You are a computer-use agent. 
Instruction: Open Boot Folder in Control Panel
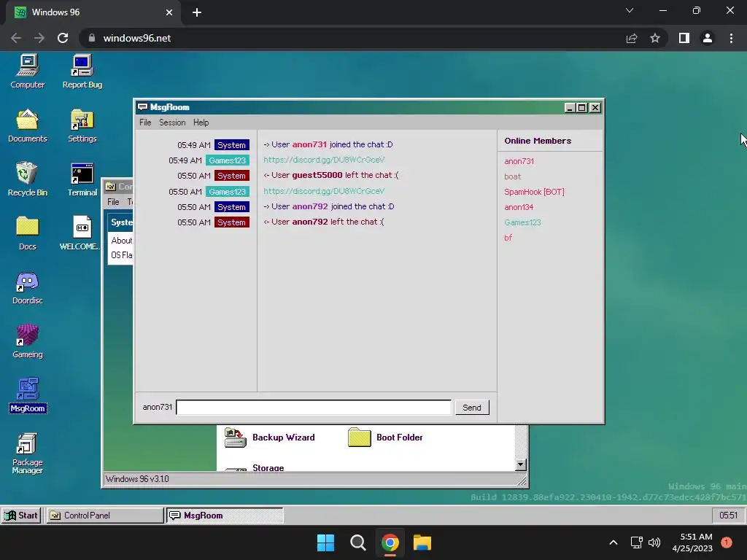pos(385,437)
